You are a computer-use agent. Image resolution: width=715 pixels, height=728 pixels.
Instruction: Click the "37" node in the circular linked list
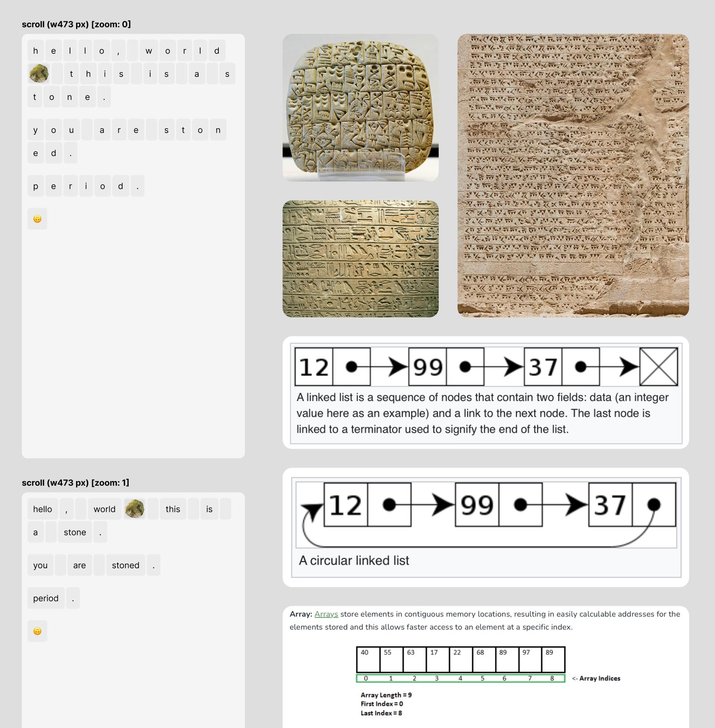[x=610, y=505]
